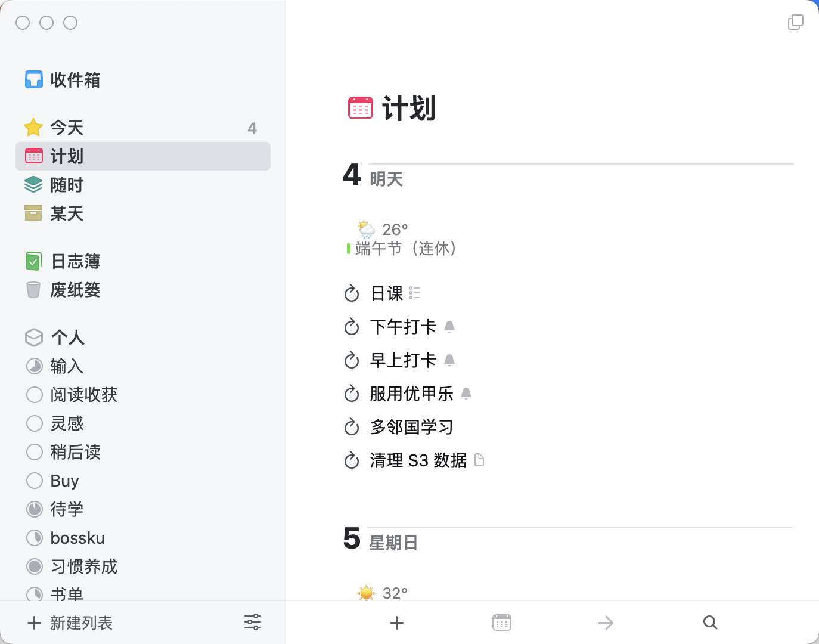Open the calendar date picker in bottom toolbar
The height and width of the screenshot is (644, 819).
[502, 623]
